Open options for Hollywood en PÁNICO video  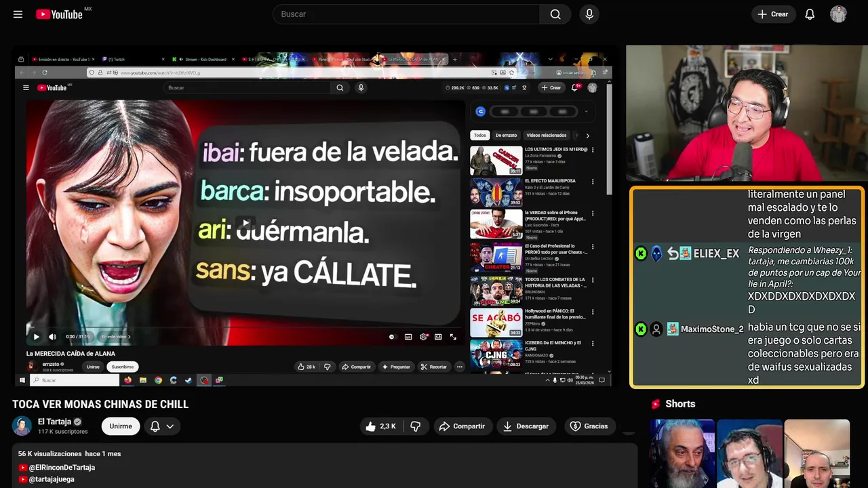coord(593,312)
